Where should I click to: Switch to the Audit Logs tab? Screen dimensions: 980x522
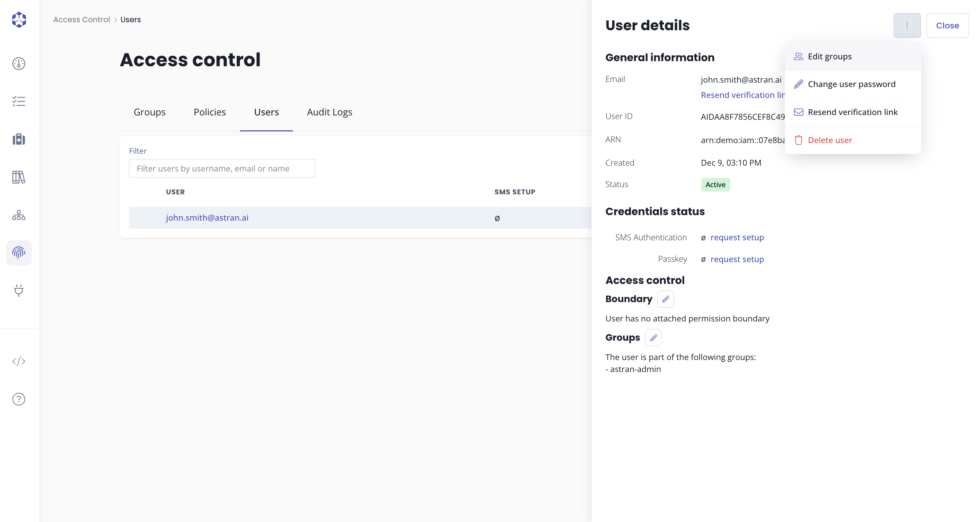(329, 112)
